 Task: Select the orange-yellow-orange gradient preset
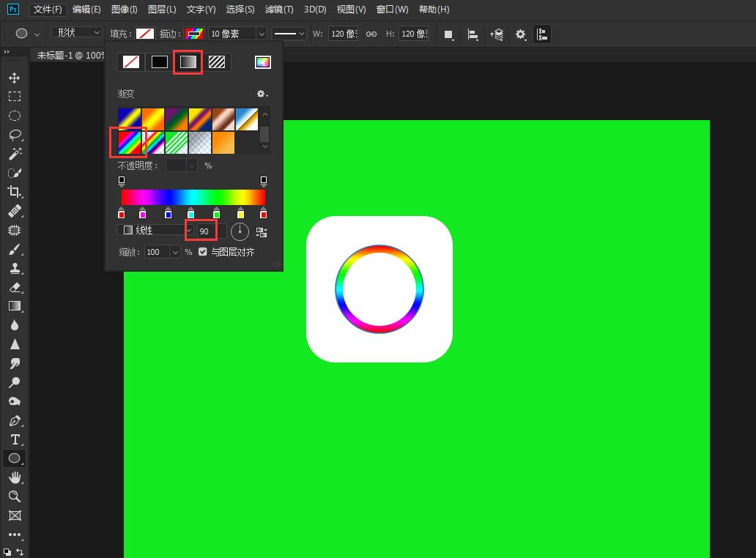153,118
